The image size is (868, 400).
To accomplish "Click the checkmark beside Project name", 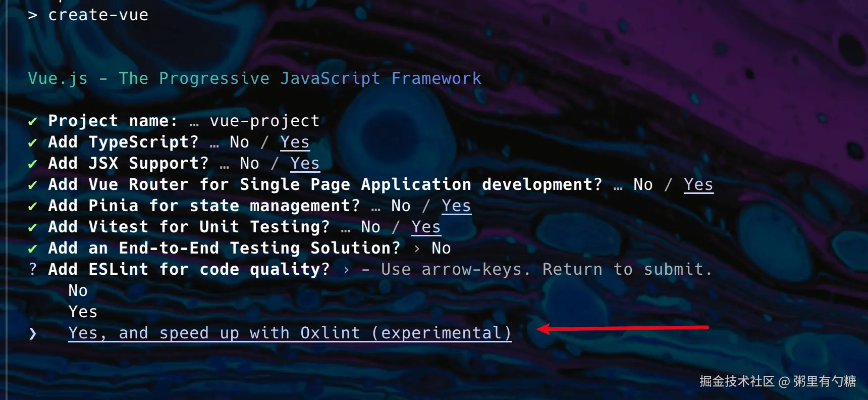I will click(x=33, y=121).
